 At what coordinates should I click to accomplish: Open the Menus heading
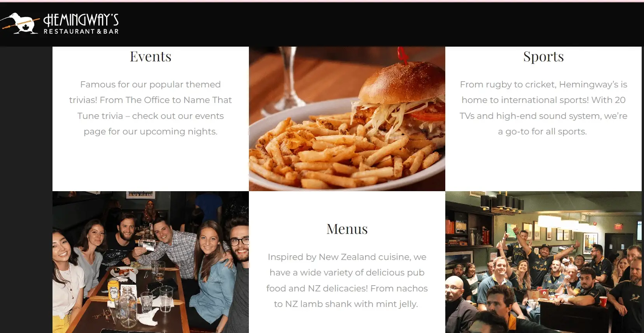point(347,229)
